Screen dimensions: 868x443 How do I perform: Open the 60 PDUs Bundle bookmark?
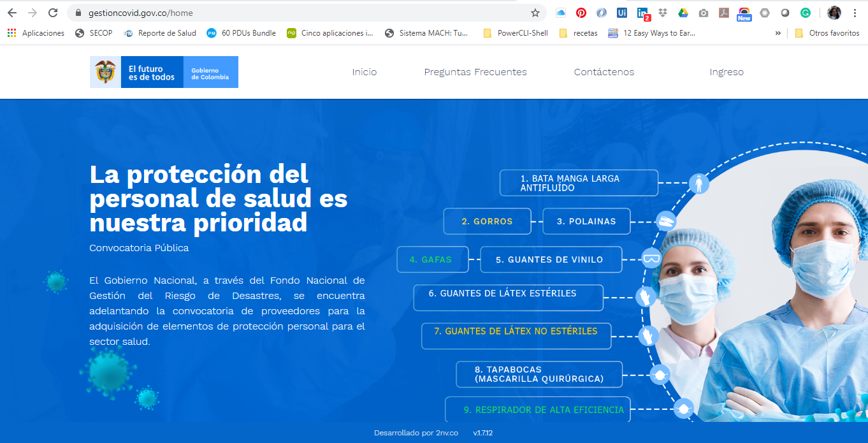click(x=242, y=33)
